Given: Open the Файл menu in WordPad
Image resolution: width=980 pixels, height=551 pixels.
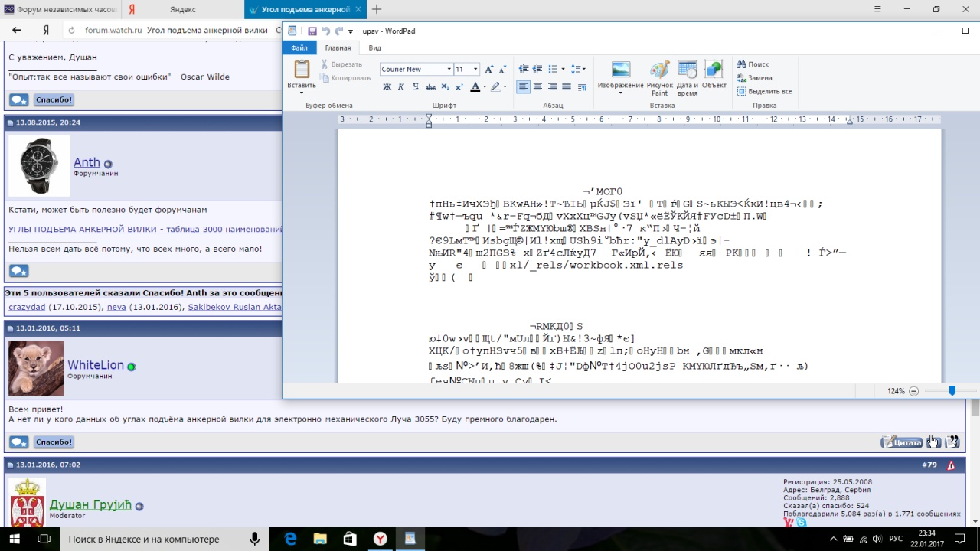Looking at the screenshot, I should click(299, 47).
